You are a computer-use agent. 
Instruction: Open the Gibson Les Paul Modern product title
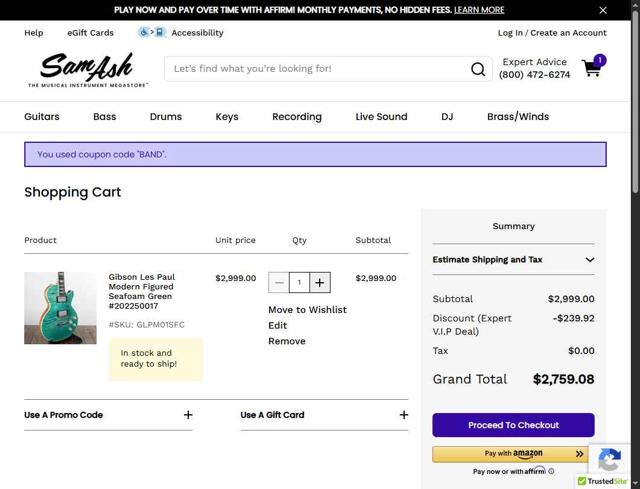point(142,291)
